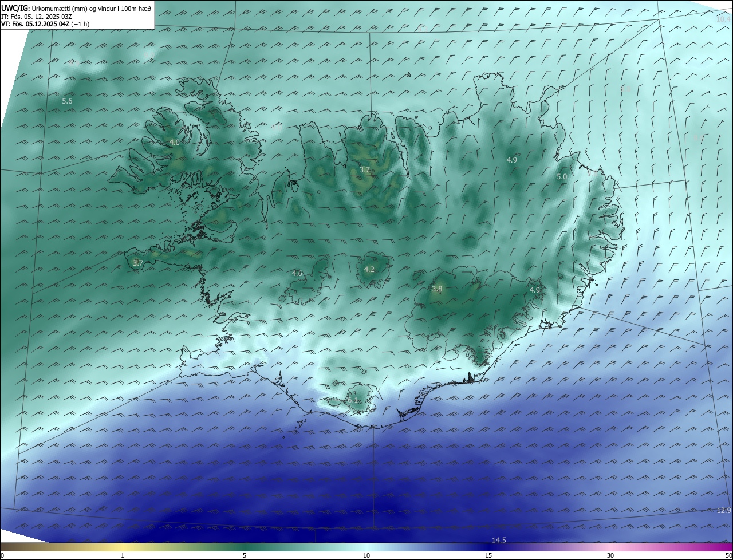733x560 pixels.
Task: Click the 4.2 value label on the map
Action: pyautogui.click(x=369, y=270)
